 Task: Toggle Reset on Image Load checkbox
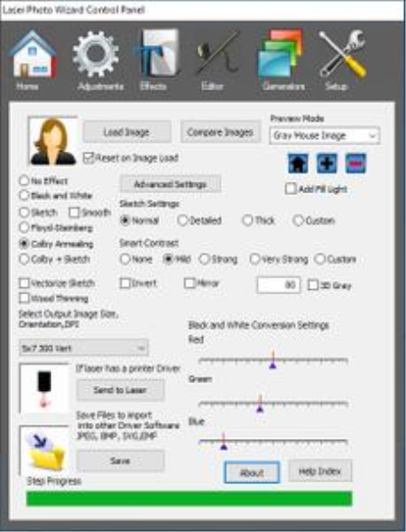88,158
